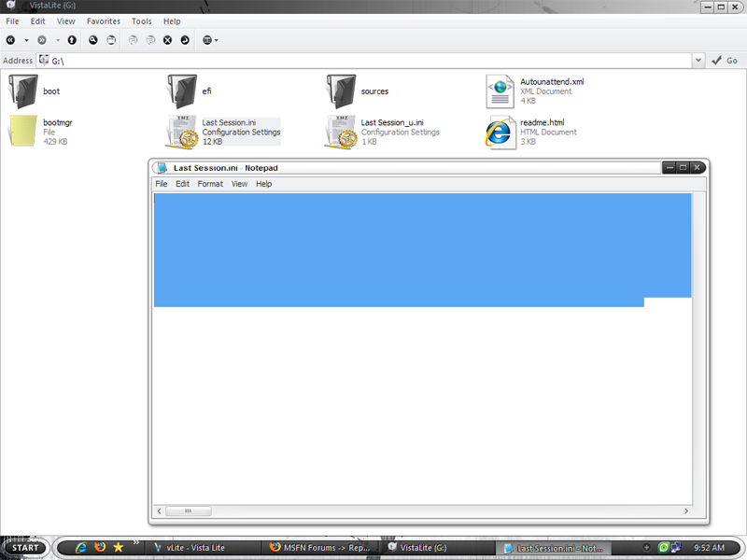747x560 pixels.
Task: Open the Search toolbar button
Action: click(x=92, y=40)
